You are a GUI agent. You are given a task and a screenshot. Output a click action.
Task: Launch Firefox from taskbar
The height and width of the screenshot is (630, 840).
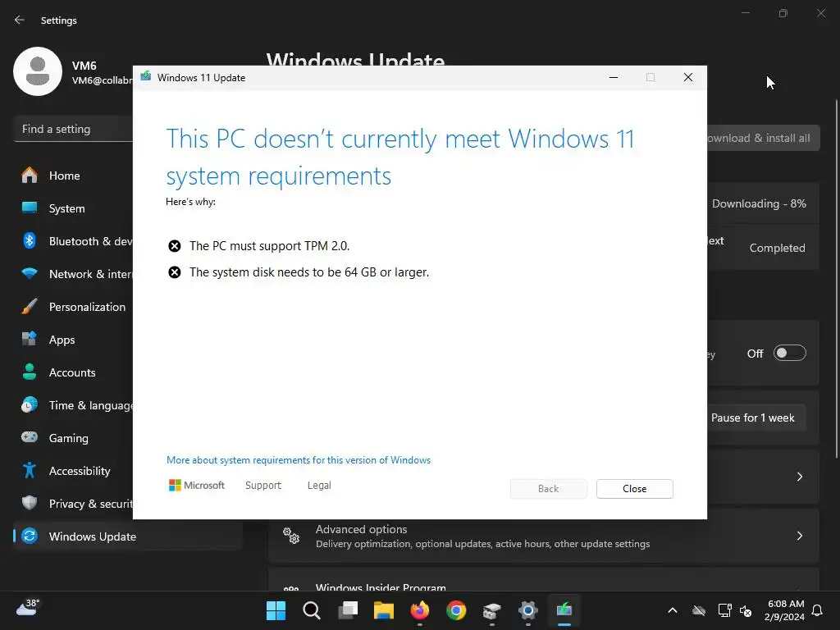420,610
